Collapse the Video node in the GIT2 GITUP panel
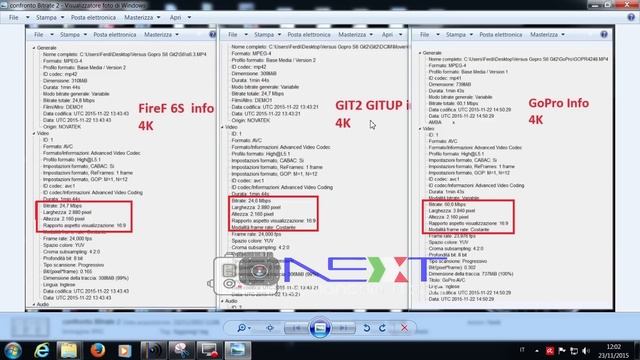This screenshot has width=640, height=360. point(222,127)
